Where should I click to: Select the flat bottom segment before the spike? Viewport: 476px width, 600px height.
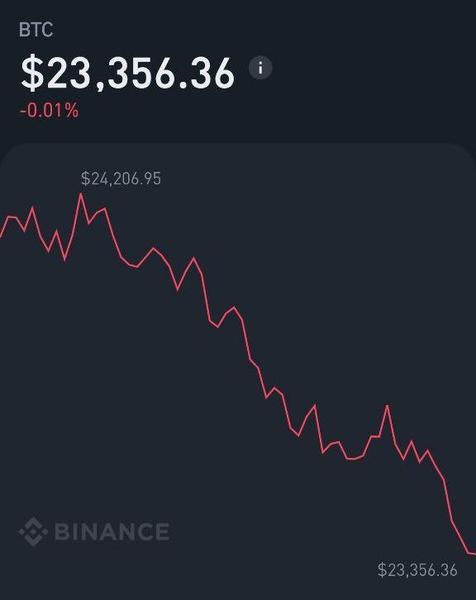pyautogui.click(x=353, y=458)
